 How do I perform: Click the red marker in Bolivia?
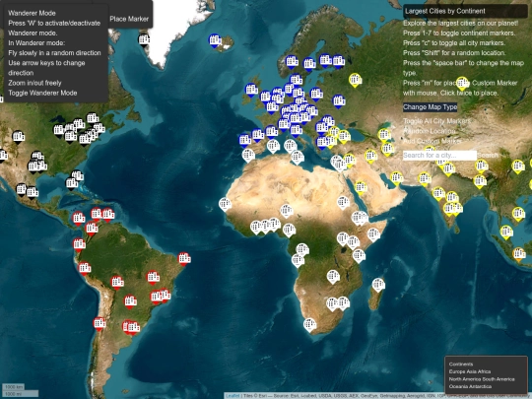(x=117, y=283)
